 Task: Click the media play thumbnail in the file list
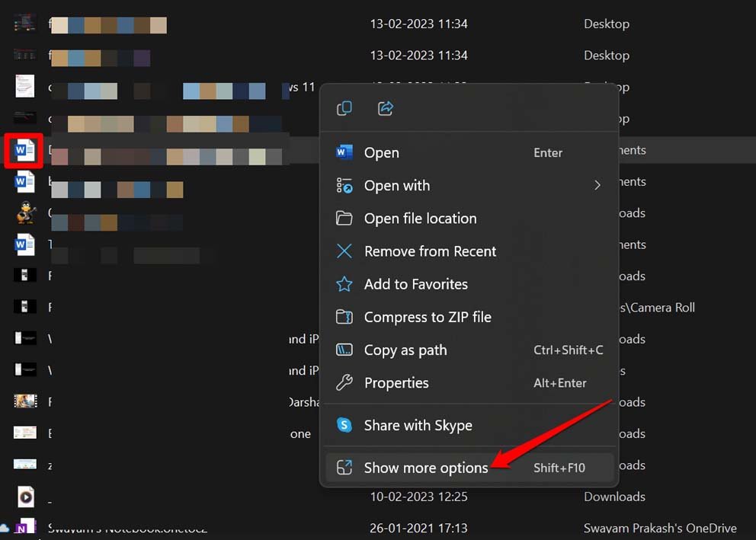coord(25,497)
